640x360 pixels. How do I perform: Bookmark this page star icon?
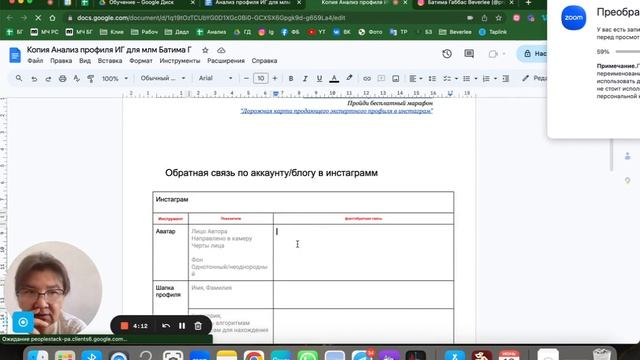point(499,18)
